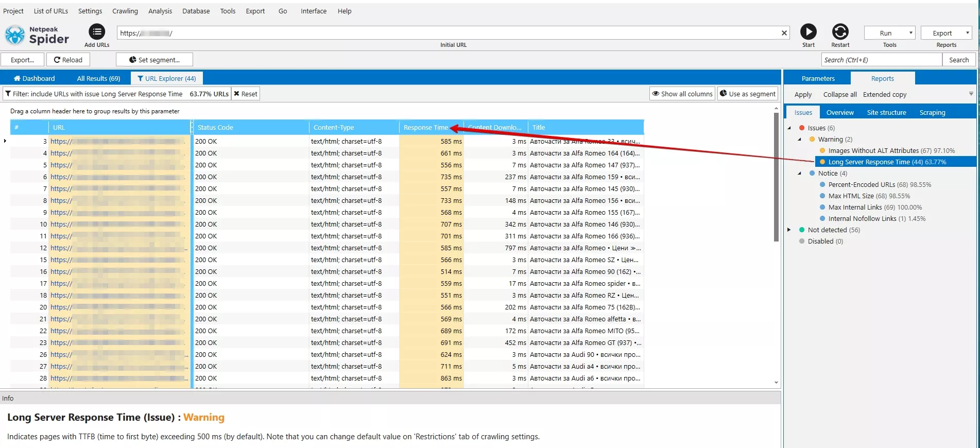Open the Site structure sub-tab
The height and width of the screenshot is (448, 980).
886,112
